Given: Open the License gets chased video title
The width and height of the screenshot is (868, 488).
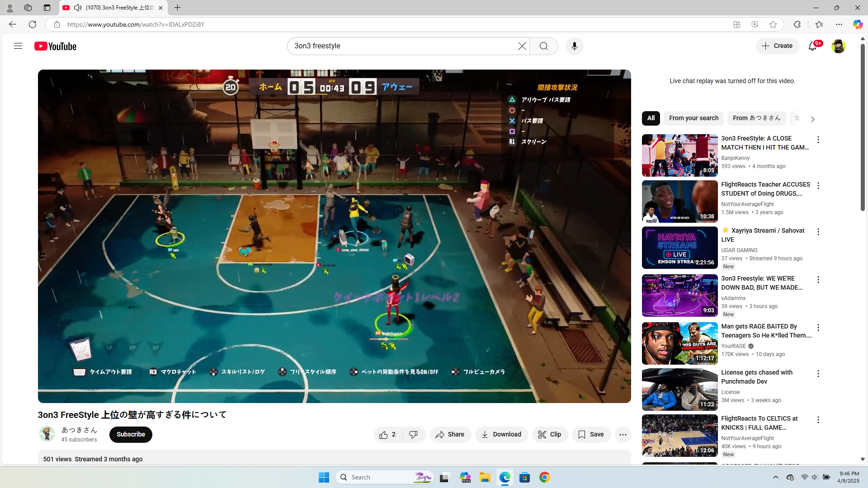Looking at the screenshot, I should pyautogui.click(x=757, y=377).
